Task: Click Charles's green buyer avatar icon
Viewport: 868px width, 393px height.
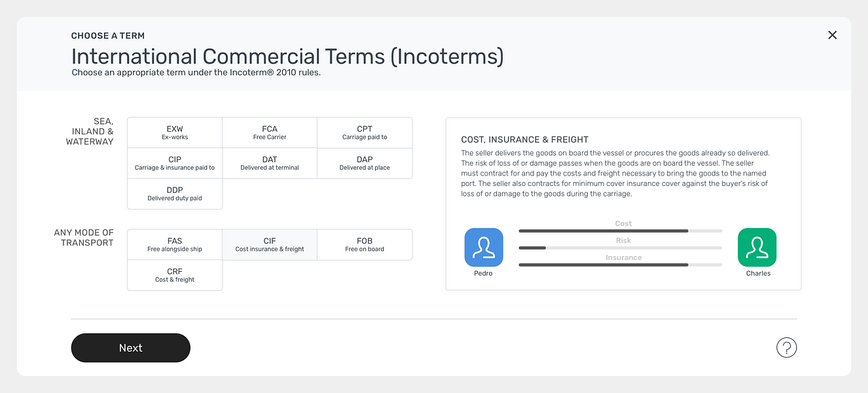Action: point(757,247)
